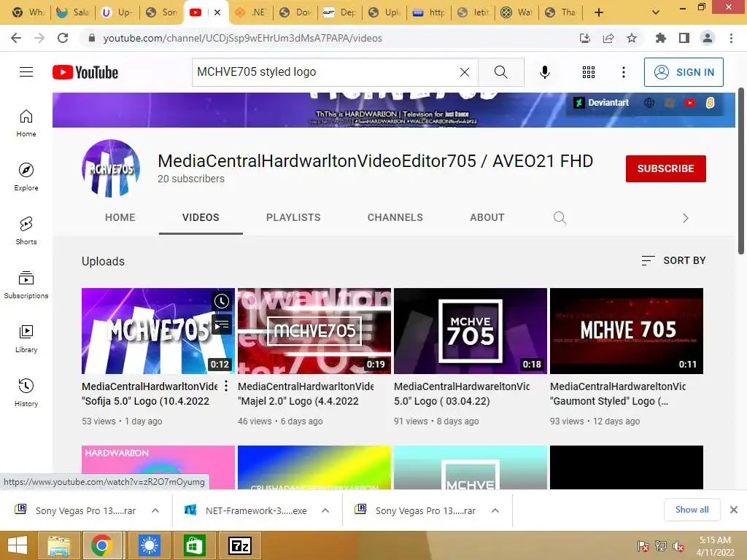Screen dimensions: 747x560
Task: Open Subscriptions in sidebar
Action: click(26, 284)
